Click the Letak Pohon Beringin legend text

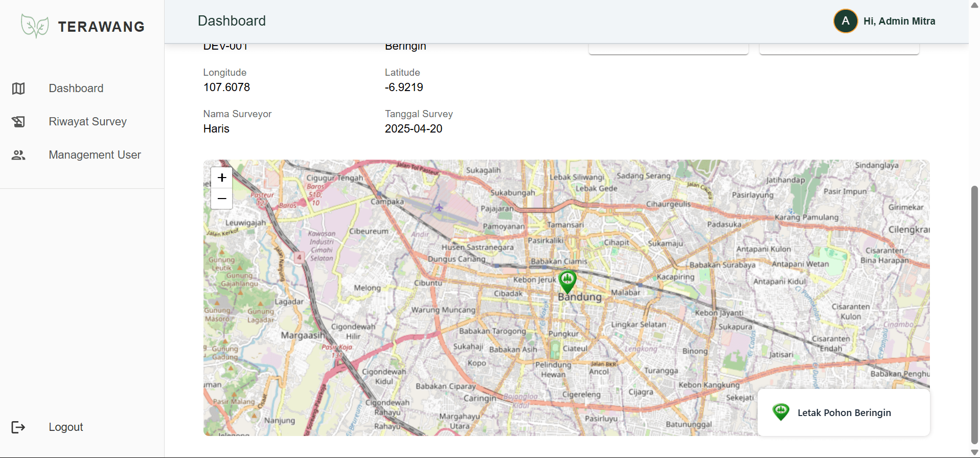[844, 413]
